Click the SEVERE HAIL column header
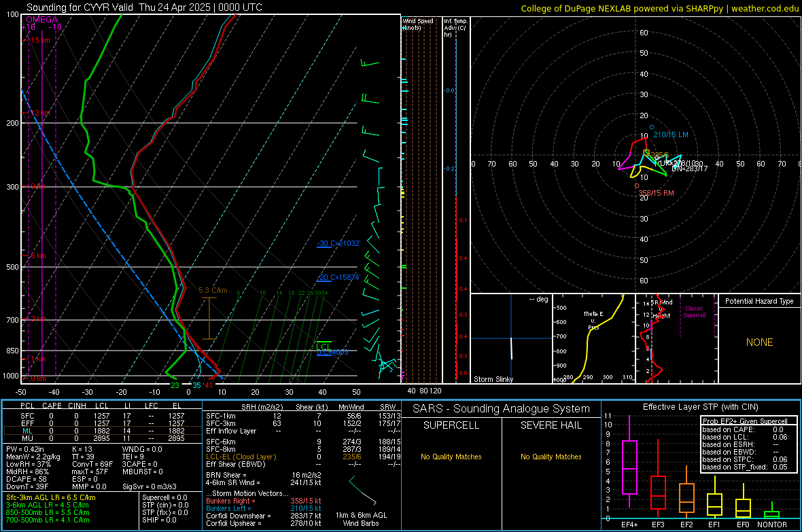The height and width of the screenshot is (532, 802). coord(551,425)
